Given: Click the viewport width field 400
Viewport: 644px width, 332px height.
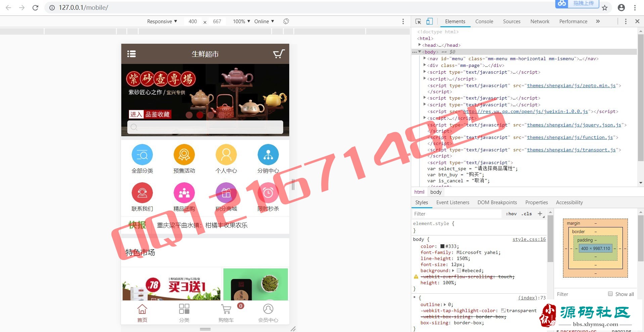Looking at the screenshot, I should (x=192, y=21).
